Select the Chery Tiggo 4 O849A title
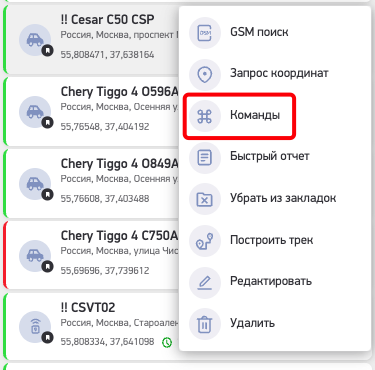Viewport: 375px width, 370px height. point(119,164)
